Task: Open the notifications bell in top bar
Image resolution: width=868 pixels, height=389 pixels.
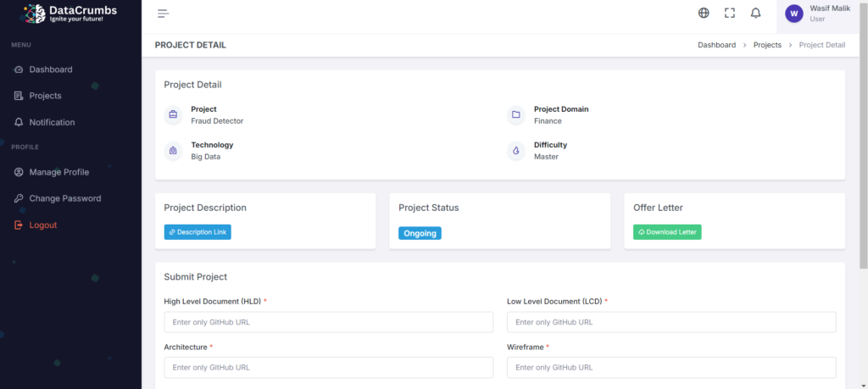Action: (755, 14)
